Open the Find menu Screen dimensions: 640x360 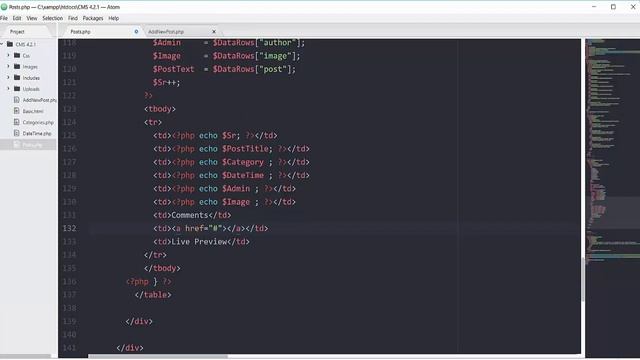73,18
